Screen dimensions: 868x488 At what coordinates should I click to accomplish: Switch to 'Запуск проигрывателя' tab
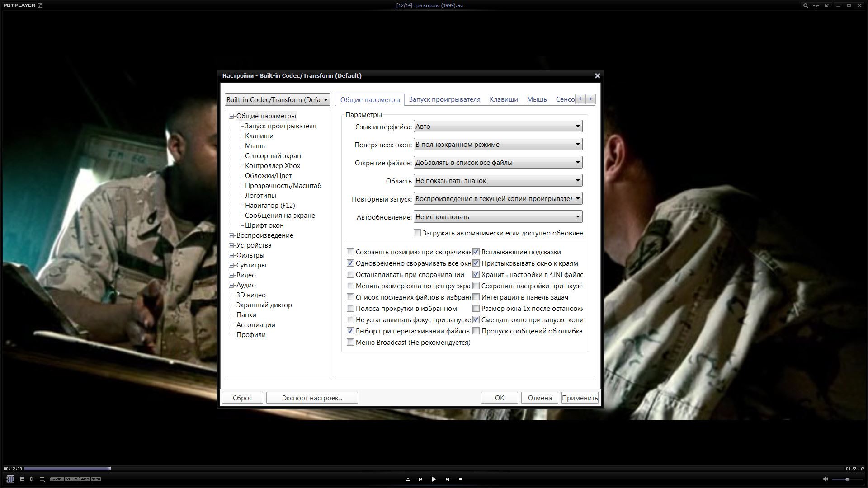(444, 99)
